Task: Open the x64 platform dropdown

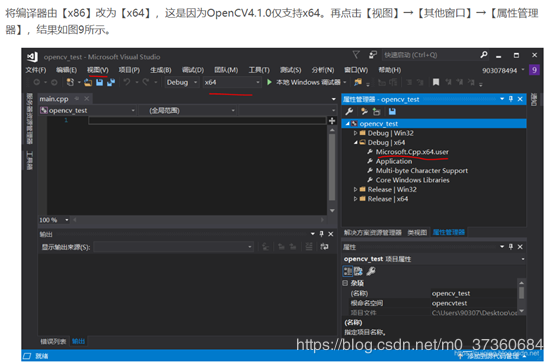Action: coord(232,82)
